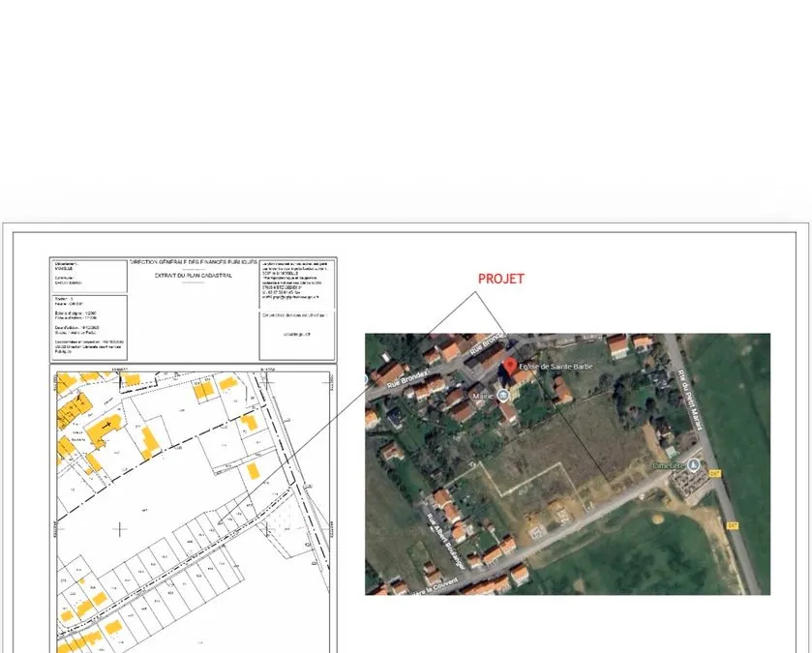Screen dimensions: 812x653
Task: Click the 'Rue Brondex' street label
Action: [408, 379]
